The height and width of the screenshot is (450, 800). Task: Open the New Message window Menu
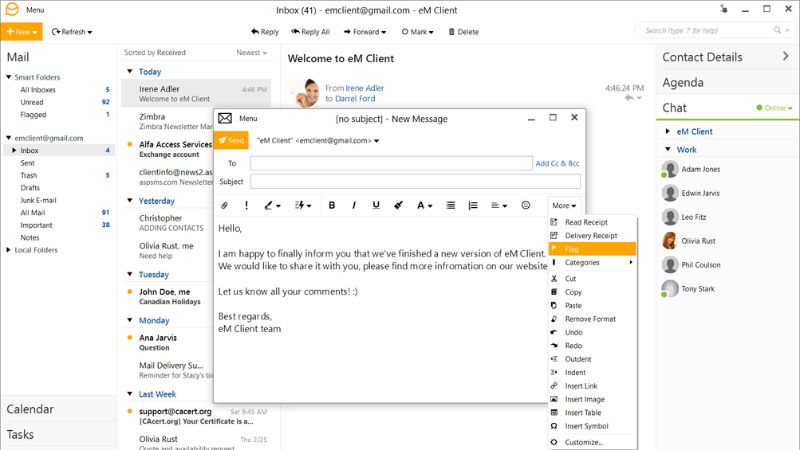[x=248, y=118]
